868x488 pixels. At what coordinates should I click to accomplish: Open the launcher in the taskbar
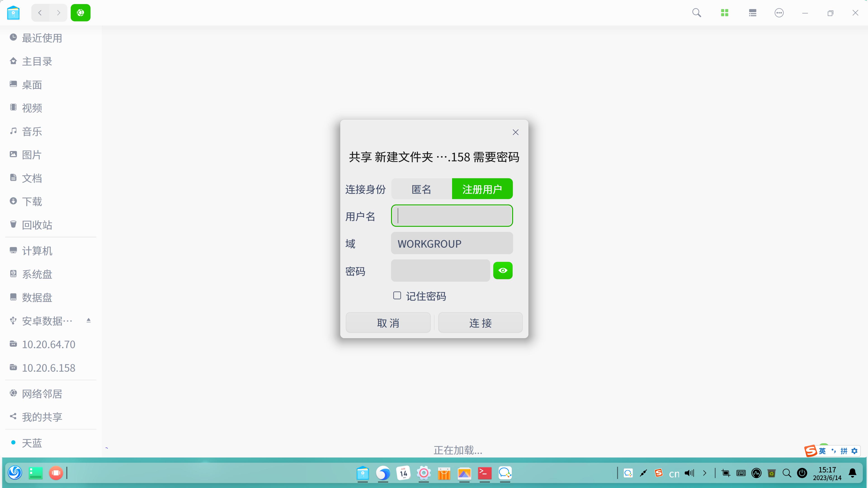[x=15, y=473]
